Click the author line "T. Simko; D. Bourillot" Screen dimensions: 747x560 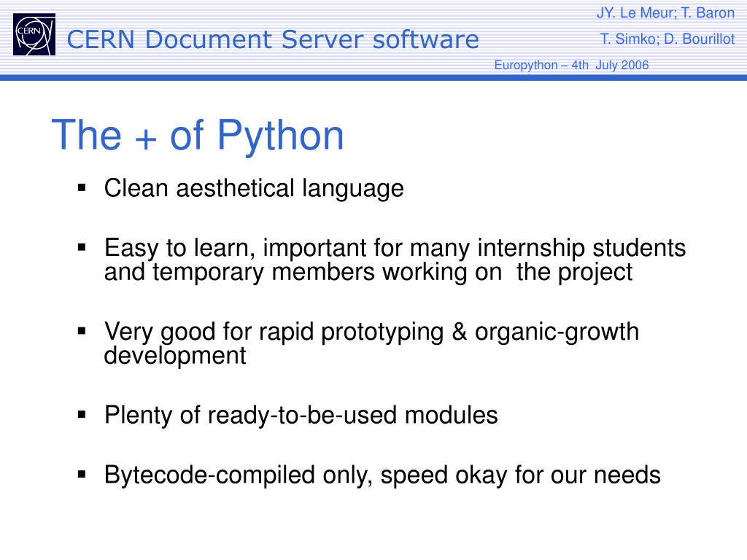(x=667, y=39)
